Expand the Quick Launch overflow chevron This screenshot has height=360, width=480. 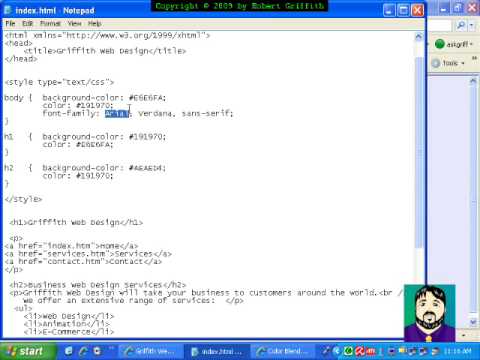tap(111, 348)
